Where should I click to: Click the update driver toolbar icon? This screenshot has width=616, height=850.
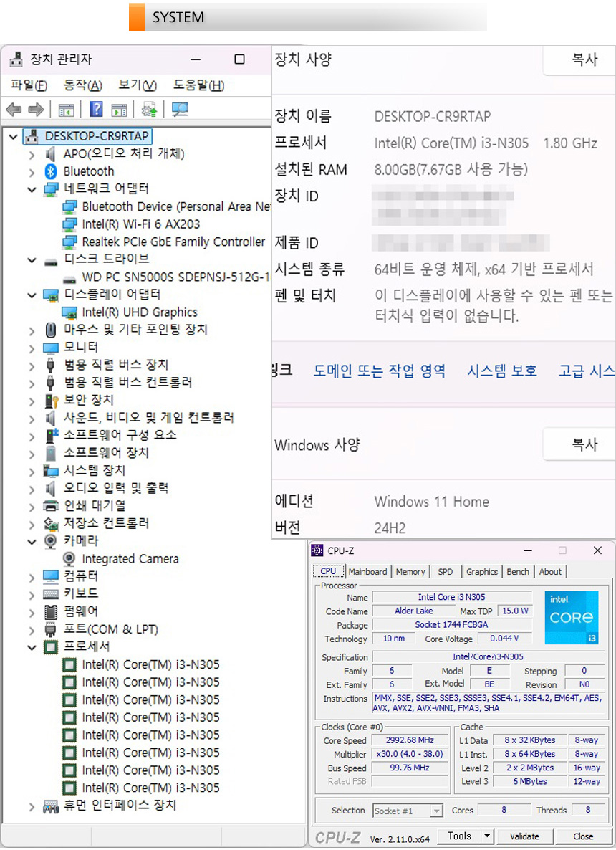coord(149,110)
